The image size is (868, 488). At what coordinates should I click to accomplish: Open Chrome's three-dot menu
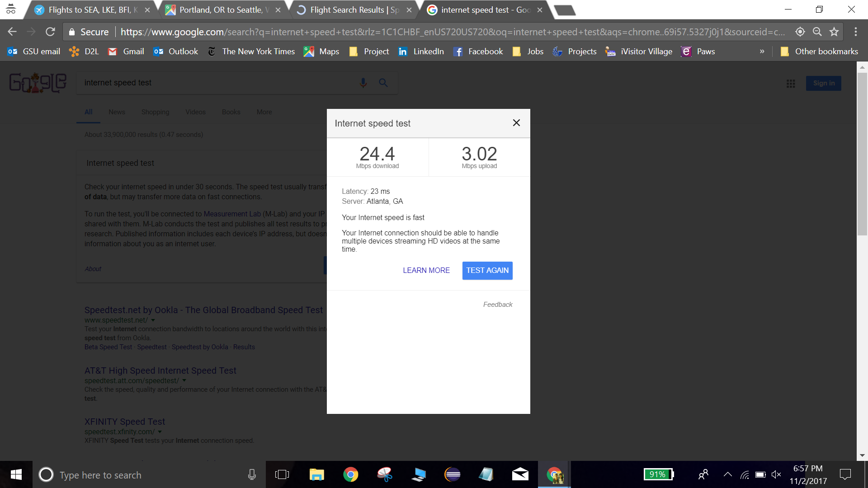point(856,32)
